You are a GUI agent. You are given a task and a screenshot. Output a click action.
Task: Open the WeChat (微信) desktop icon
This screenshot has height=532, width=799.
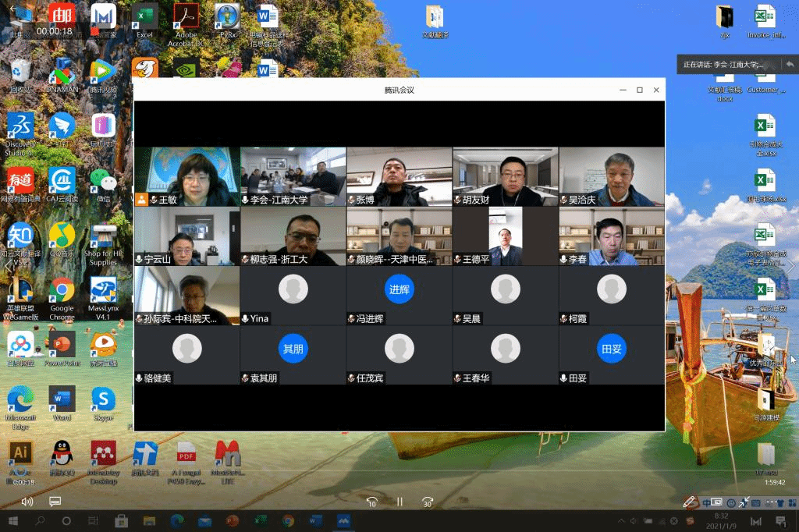103,183
